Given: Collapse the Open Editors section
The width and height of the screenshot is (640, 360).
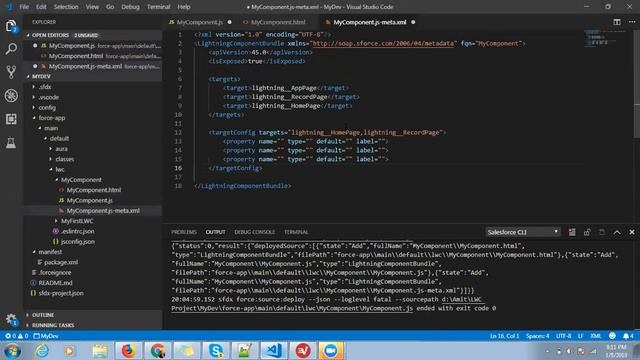Looking at the screenshot, I should tap(93, 35).
